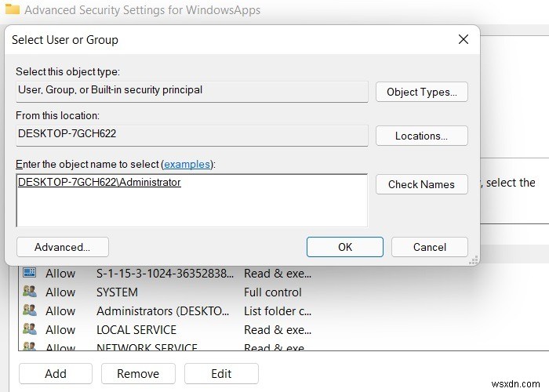Viewport: 549px width, 392px height.
Task: Click Read & exe... in LOCAL SERVICE row
Action: (278, 330)
